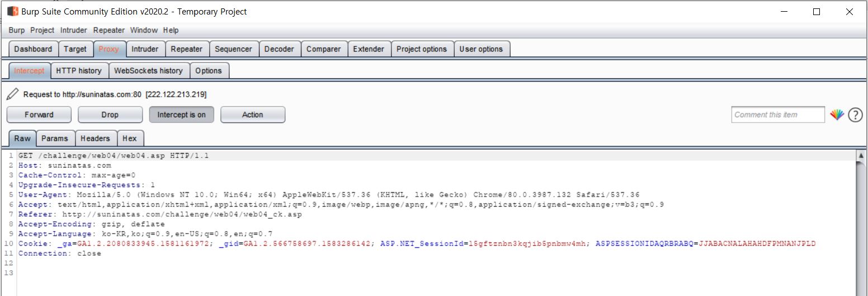The height and width of the screenshot is (296, 868).
Task: Drop the intercepted request
Action: pos(110,114)
